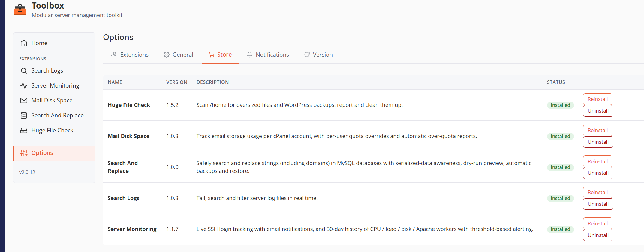
Task: Click the Options sliders icon in sidebar
Action: click(x=24, y=153)
